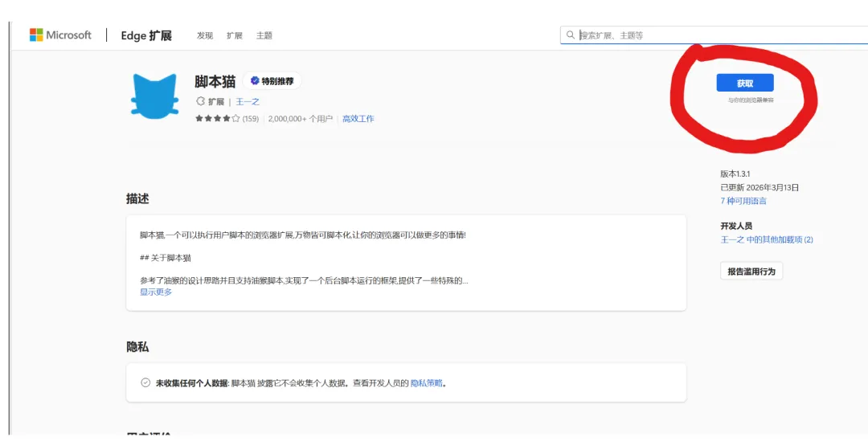Viewport: 868px width, 441px height.
Task: Open the 扩展 navigation tab
Action: (234, 35)
